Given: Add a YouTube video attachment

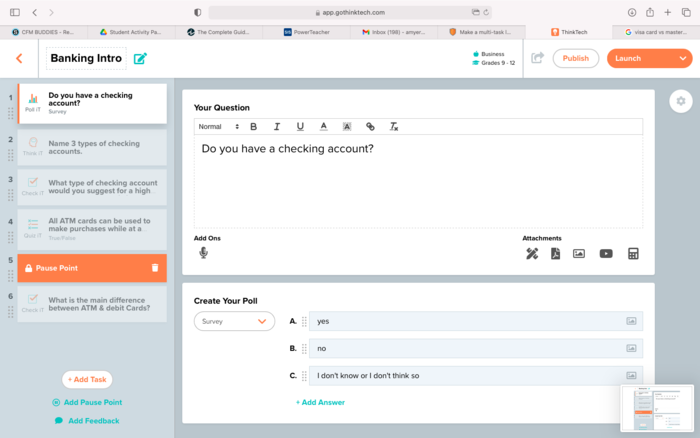Looking at the screenshot, I should point(606,254).
